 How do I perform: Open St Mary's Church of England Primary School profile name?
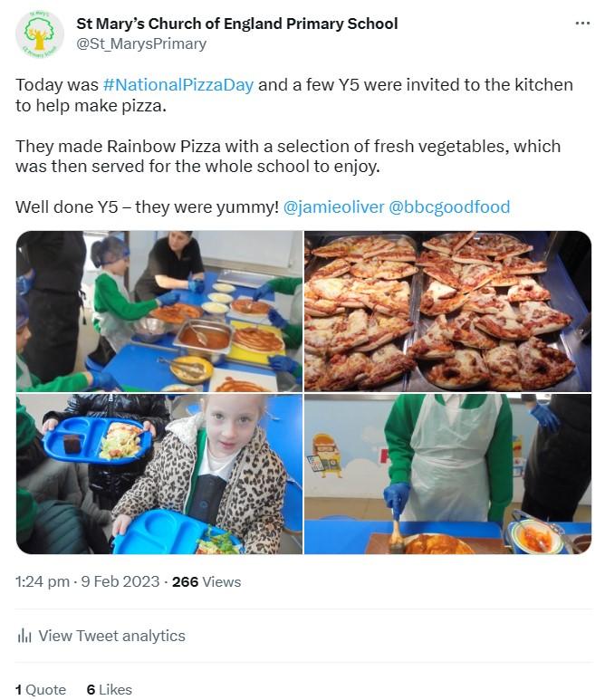237,24
